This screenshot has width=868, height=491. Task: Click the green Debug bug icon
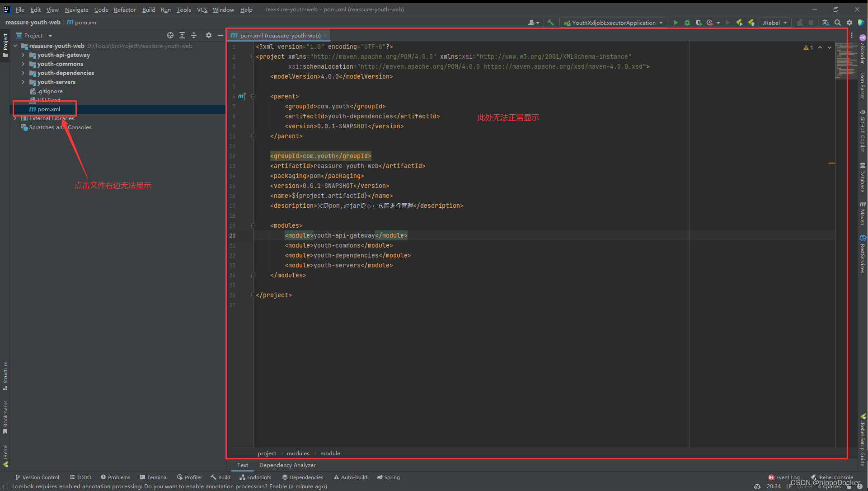687,23
